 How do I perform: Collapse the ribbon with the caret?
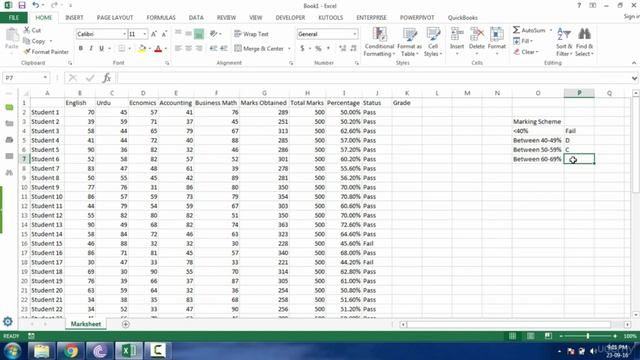[634, 63]
